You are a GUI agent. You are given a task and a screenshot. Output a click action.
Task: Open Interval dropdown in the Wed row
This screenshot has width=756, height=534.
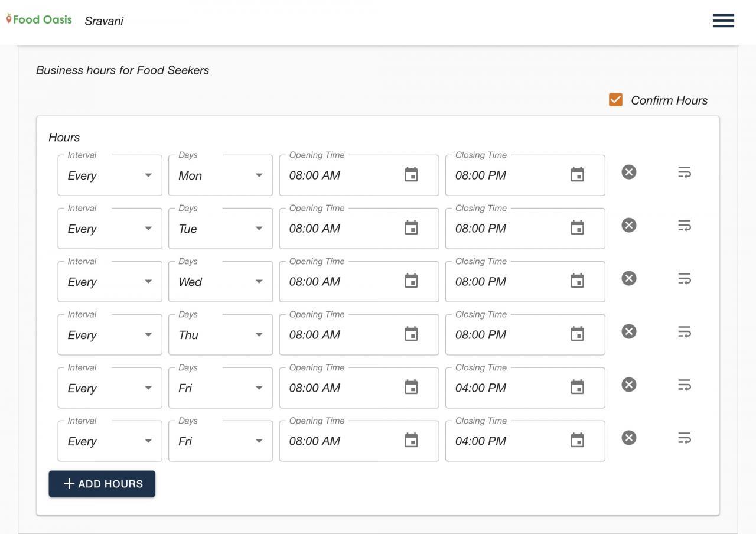[x=110, y=282]
